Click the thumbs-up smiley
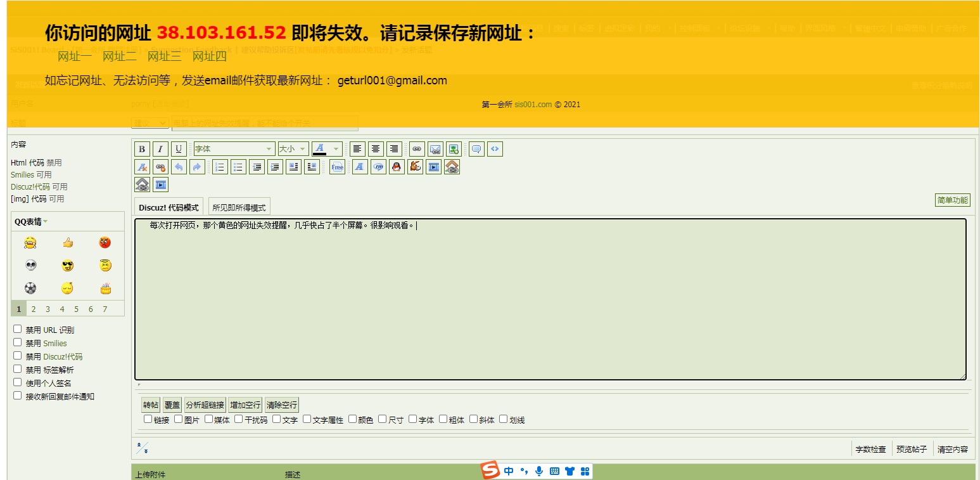 (x=68, y=242)
